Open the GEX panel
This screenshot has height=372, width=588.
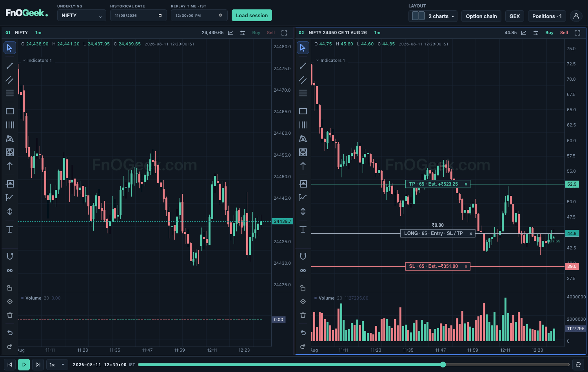pyautogui.click(x=515, y=16)
